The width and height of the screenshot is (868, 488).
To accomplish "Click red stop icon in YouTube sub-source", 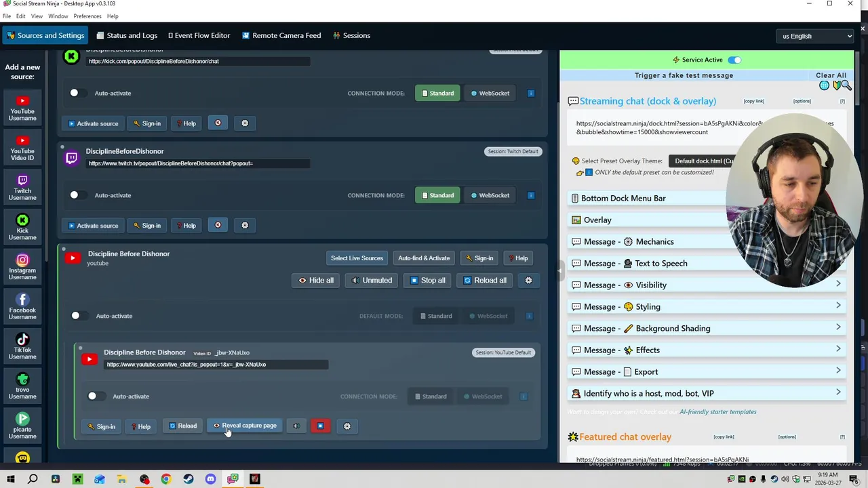I will (320, 426).
